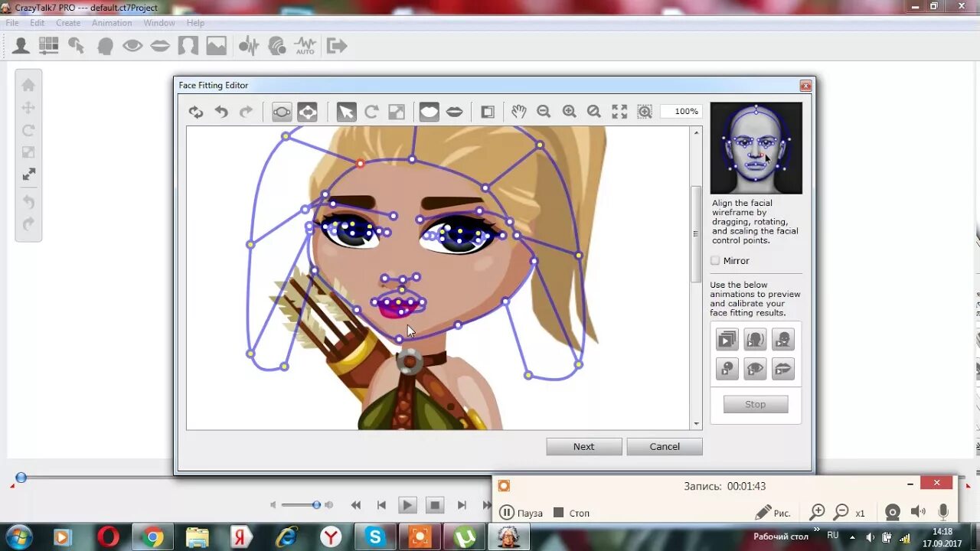The height and width of the screenshot is (551, 980).
Task: Click the background image landscape icon
Action: click(216, 47)
